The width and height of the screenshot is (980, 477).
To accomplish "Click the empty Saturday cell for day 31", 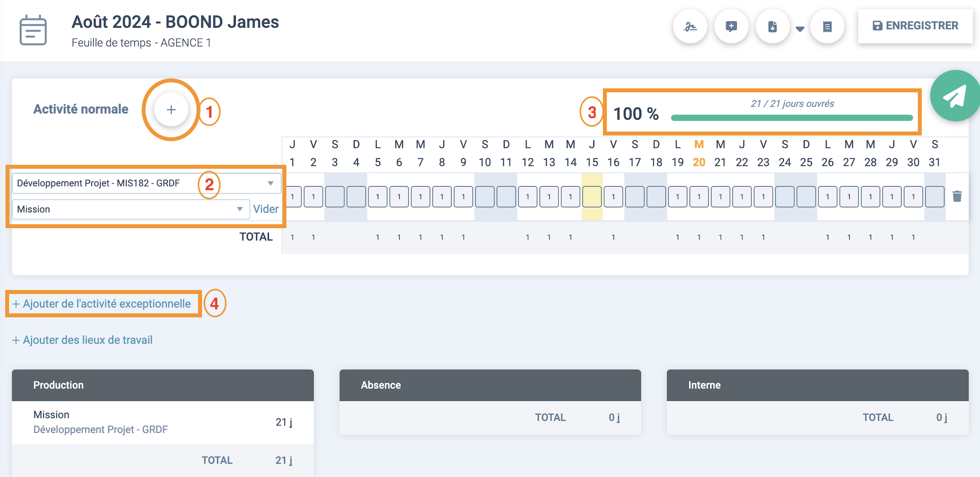I will pyautogui.click(x=934, y=197).
